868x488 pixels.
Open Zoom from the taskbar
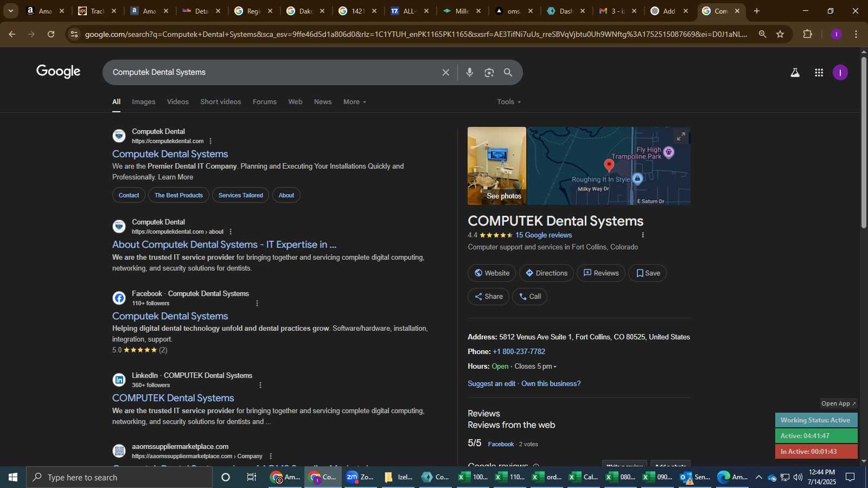tap(360, 477)
